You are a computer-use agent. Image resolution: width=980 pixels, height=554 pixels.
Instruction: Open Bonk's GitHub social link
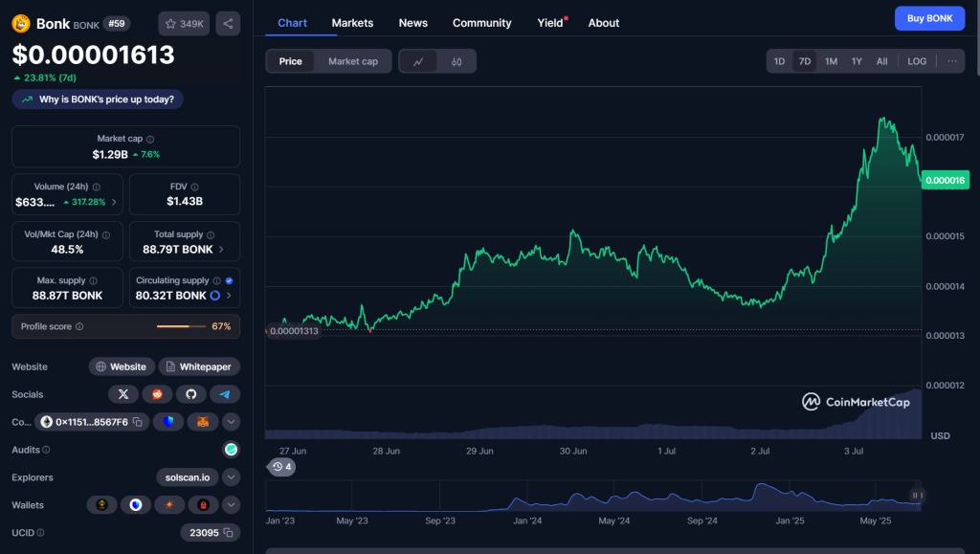click(191, 394)
